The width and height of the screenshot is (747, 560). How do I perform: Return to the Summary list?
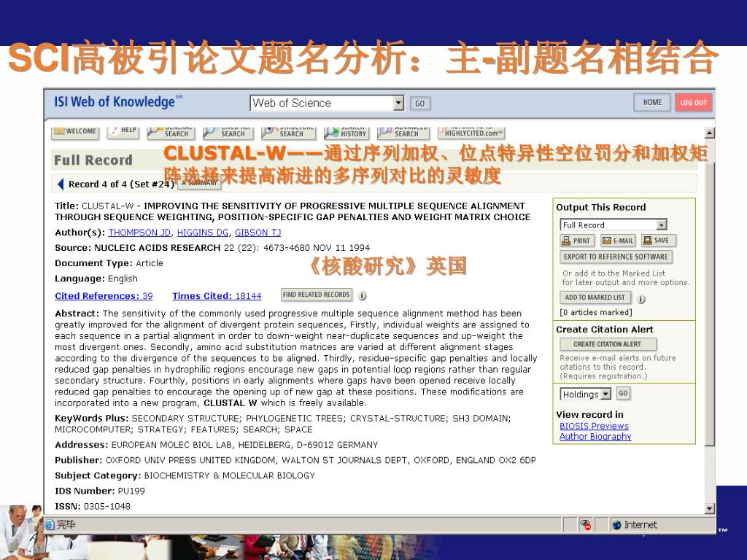coord(199,183)
